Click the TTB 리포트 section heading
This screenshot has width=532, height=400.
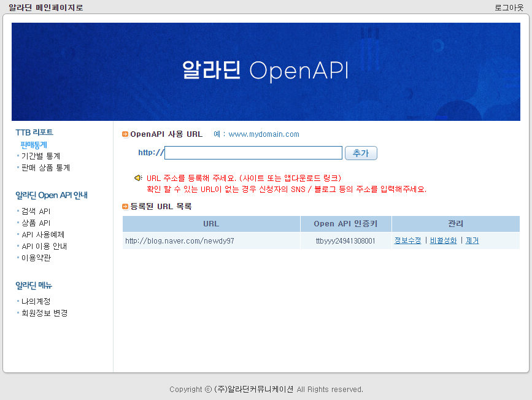tap(34, 133)
